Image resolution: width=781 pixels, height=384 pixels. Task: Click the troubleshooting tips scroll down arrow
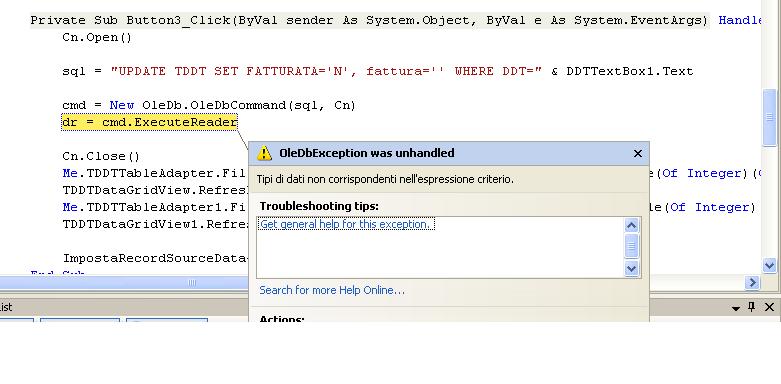[631, 269]
